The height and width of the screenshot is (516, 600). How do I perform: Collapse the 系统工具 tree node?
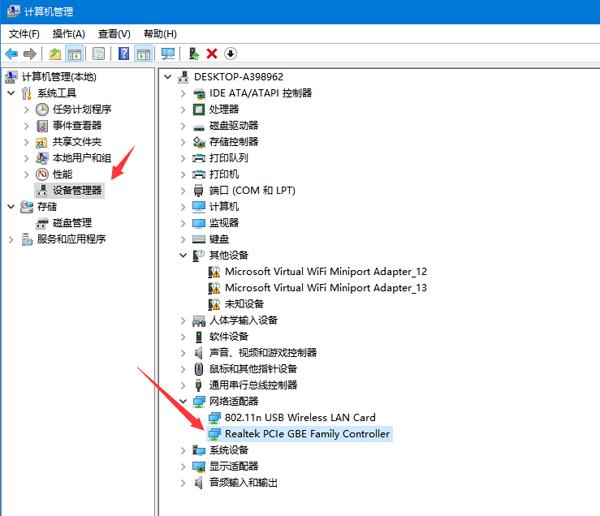[x=11, y=93]
